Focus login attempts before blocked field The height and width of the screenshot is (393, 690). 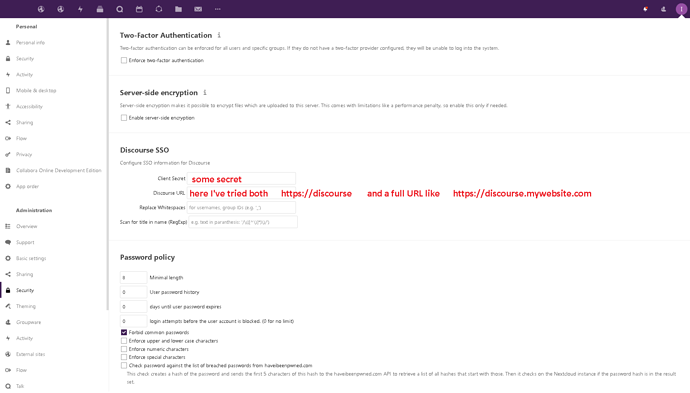coord(133,321)
